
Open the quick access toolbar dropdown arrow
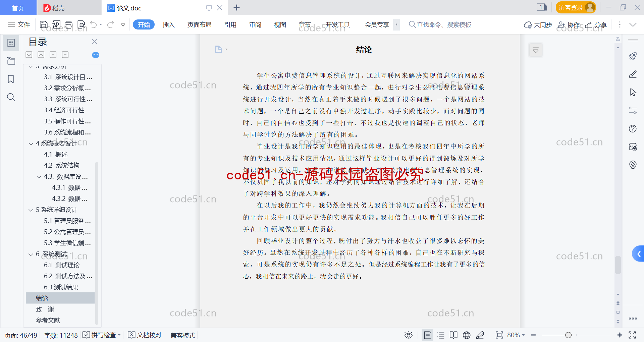(x=123, y=24)
